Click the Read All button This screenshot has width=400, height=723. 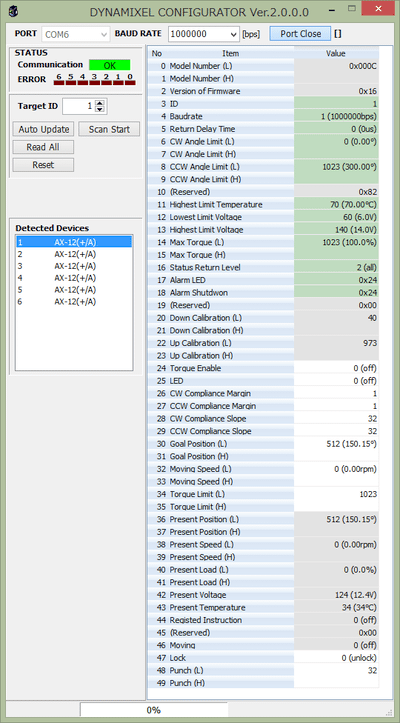[x=43, y=147]
